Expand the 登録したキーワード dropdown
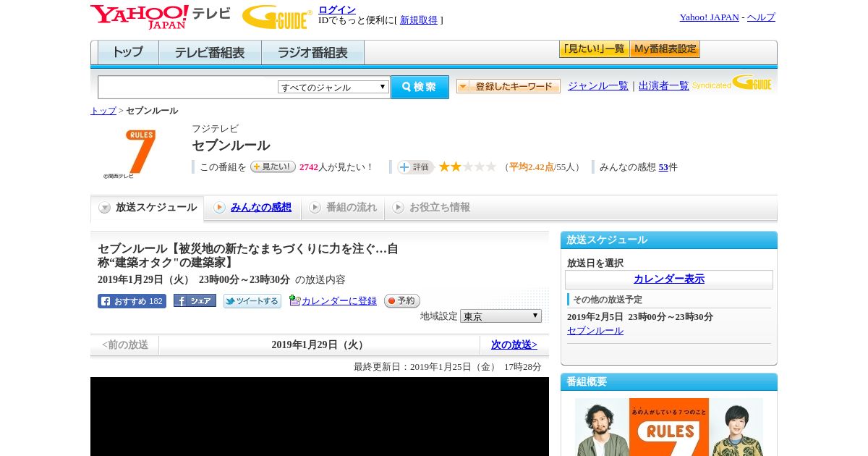This screenshot has height=456, width=868. click(509, 86)
